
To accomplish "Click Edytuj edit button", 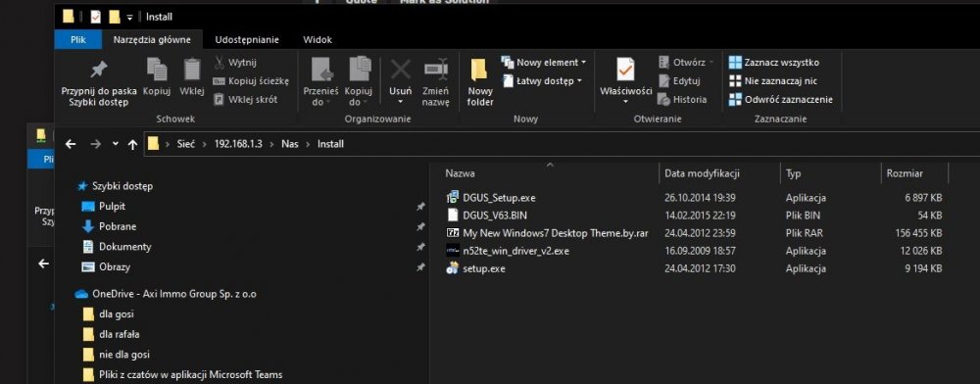I will click(679, 80).
